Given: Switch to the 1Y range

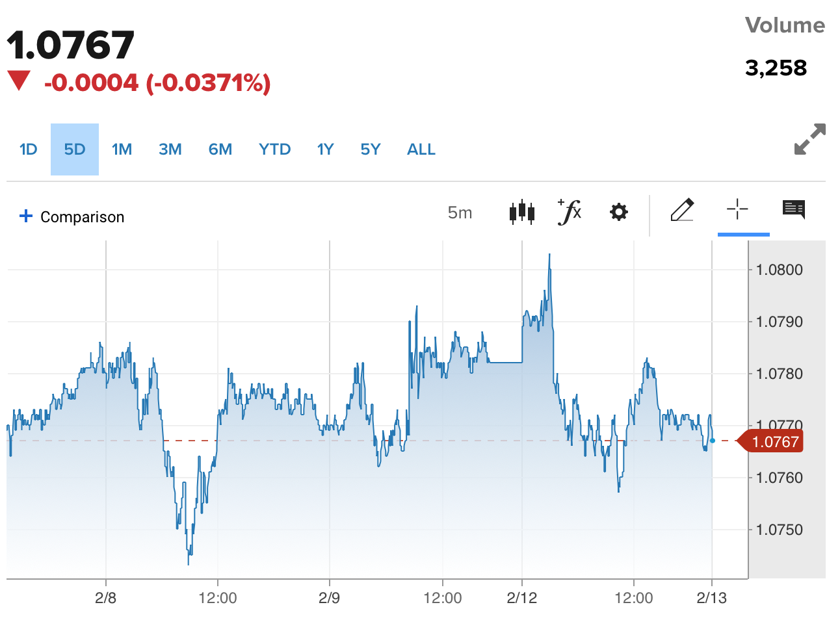Looking at the screenshot, I should click(x=325, y=149).
